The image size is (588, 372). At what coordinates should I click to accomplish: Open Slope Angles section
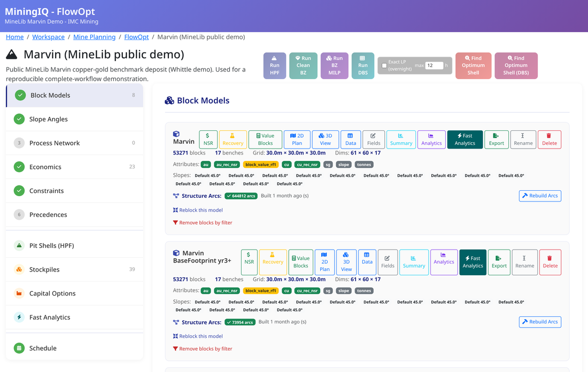(x=75, y=119)
